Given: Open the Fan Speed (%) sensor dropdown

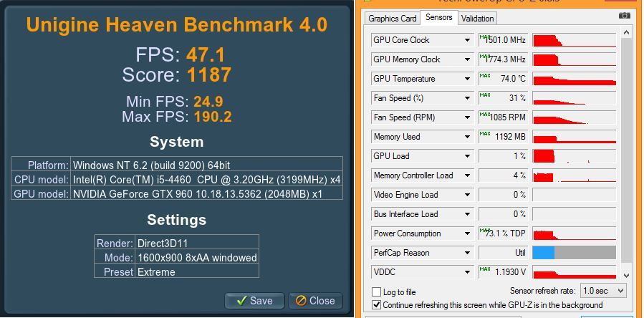Looking at the screenshot, I should tap(467, 98).
